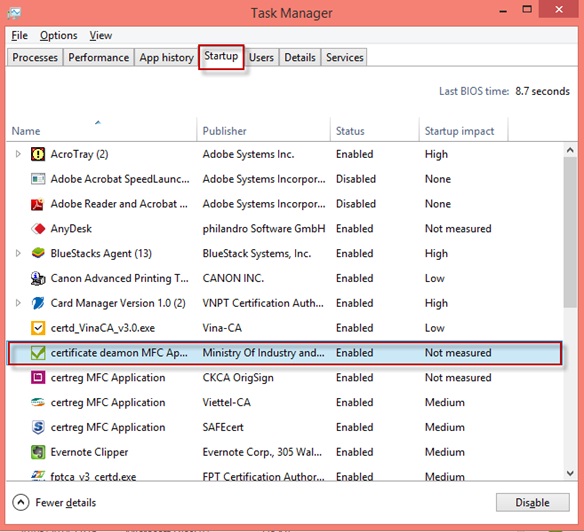Open the View menu
This screenshot has height=532, width=584.
coord(101,35)
